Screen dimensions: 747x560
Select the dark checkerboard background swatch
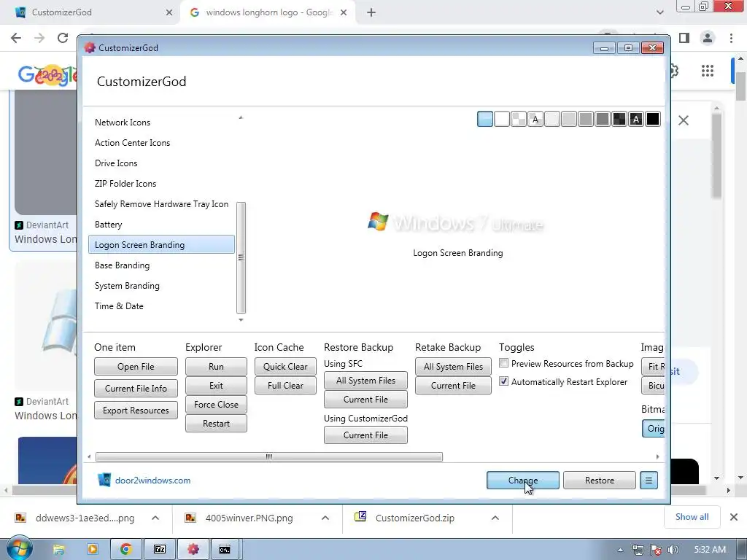click(619, 119)
